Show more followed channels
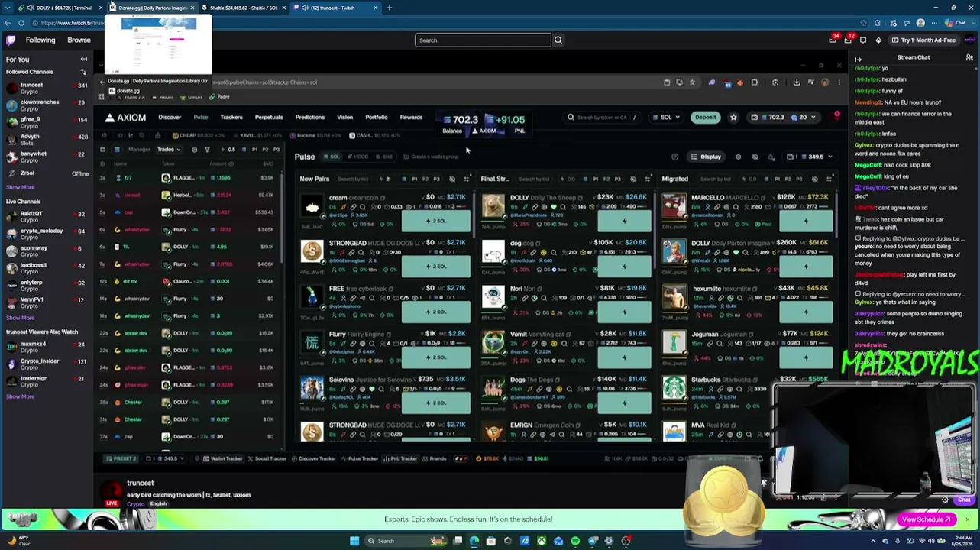 point(21,187)
